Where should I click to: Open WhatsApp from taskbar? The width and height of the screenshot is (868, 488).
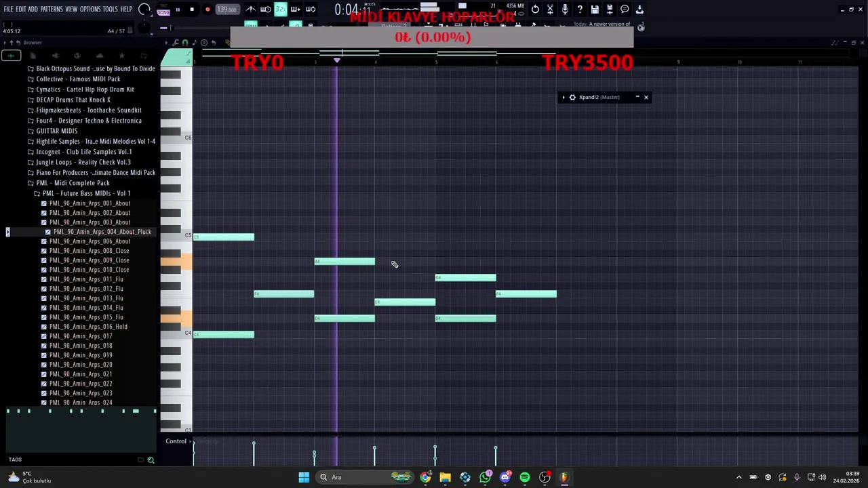[x=485, y=477]
